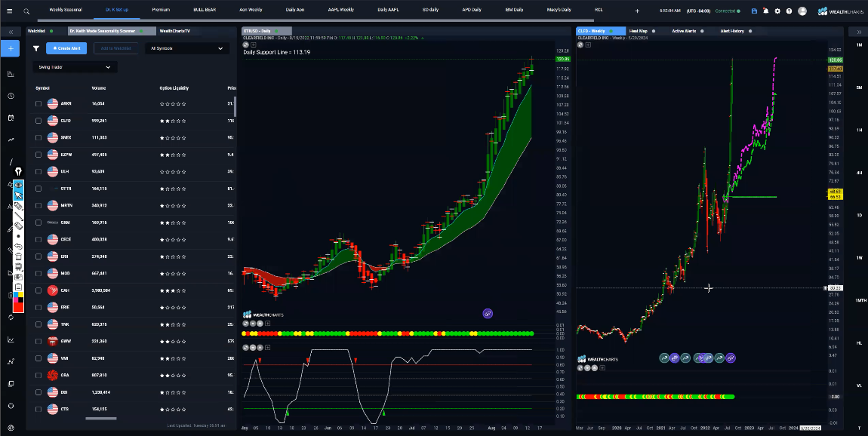This screenshot has width=868, height=436.
Task: Click the scanner table vertical scrollbar
Action: point(235,107)
